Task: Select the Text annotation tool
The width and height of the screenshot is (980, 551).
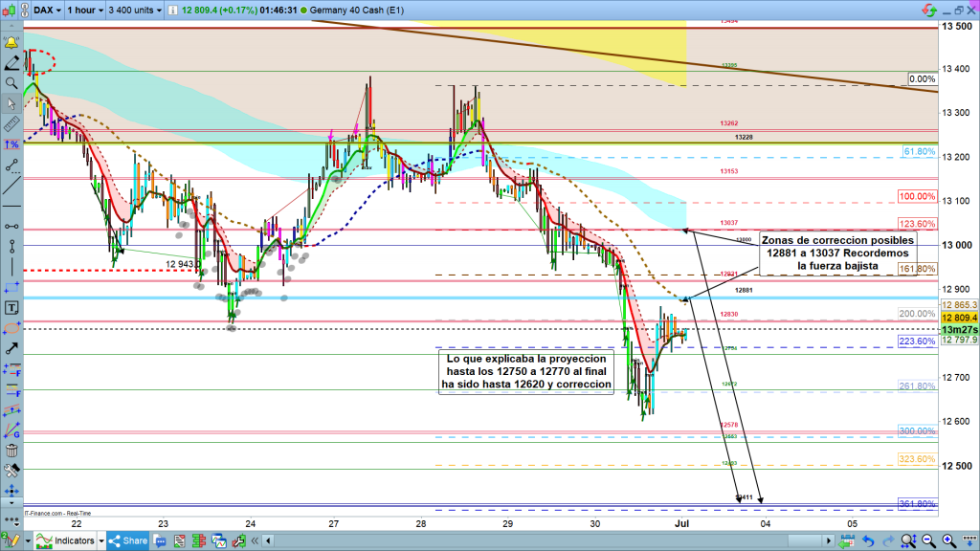Action: tap(12, 307)
